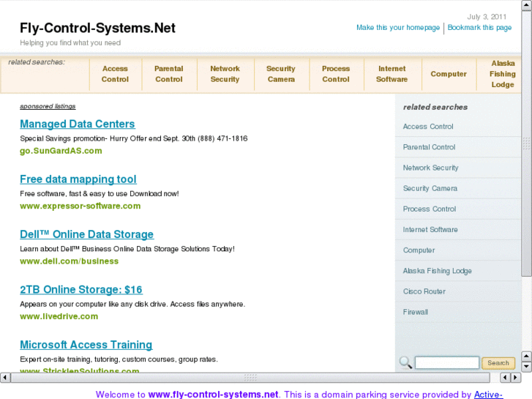Select Internet Software in sidebar related searches

[430, 230]
